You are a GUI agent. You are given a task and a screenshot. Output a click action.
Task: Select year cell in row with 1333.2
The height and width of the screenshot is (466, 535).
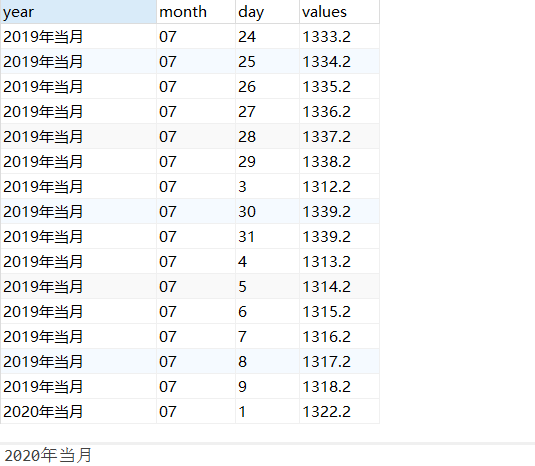point(78,37)
